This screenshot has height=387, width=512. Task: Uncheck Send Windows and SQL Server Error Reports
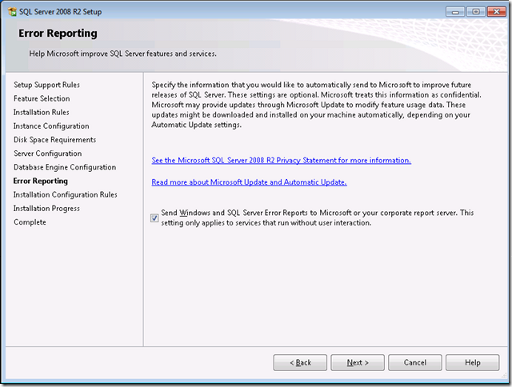[154, 218]
